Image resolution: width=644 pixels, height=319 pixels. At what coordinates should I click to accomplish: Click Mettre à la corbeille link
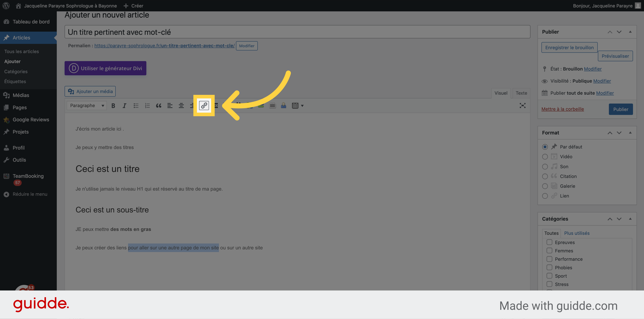tap(563, 109)
